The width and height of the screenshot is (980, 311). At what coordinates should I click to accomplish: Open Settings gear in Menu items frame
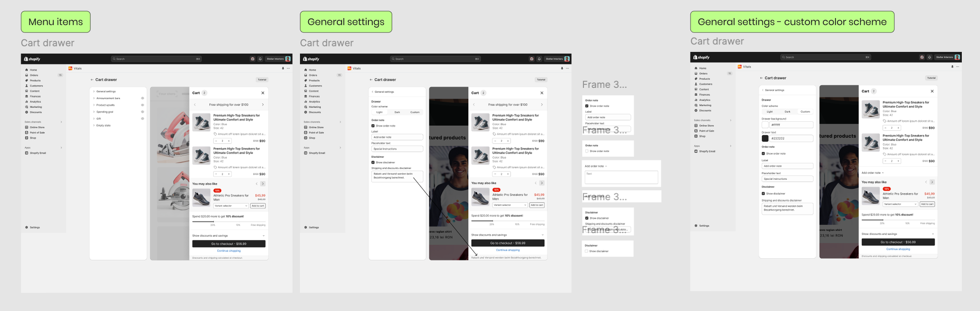(27, 228)
